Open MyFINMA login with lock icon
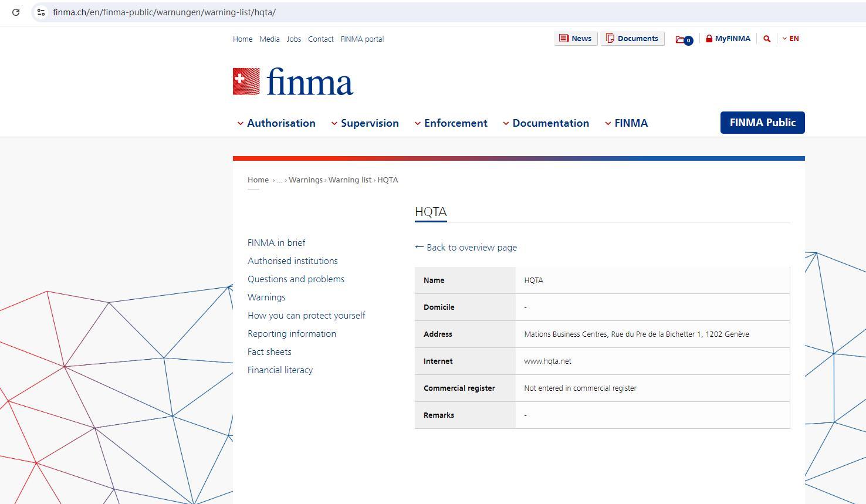This screenshot has height=504, width=866. click(x=728, y=39)
